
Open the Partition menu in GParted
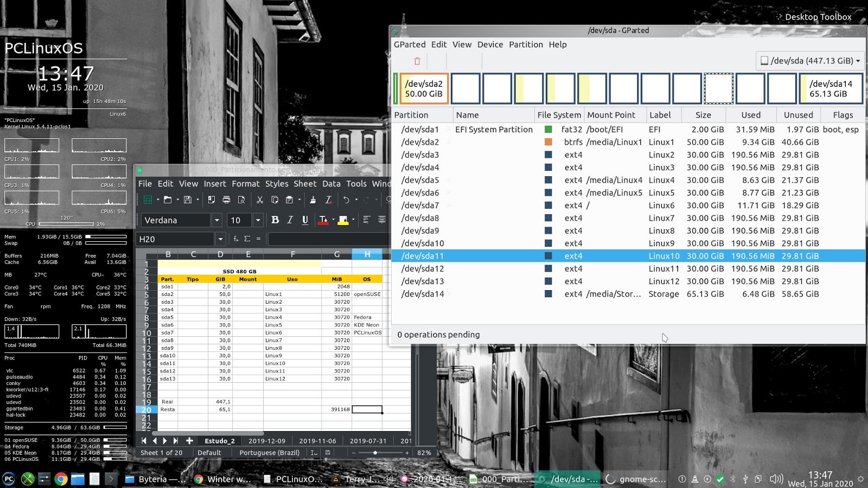(x=526, y=44)
